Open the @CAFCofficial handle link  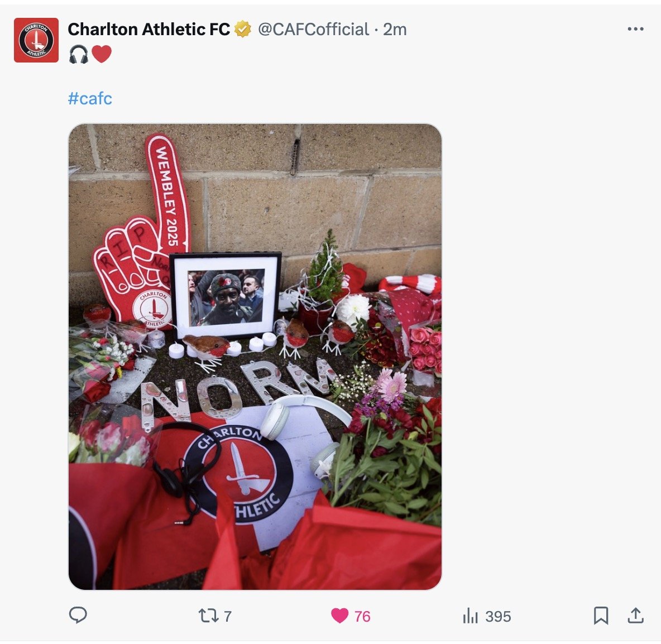(313, 30)
